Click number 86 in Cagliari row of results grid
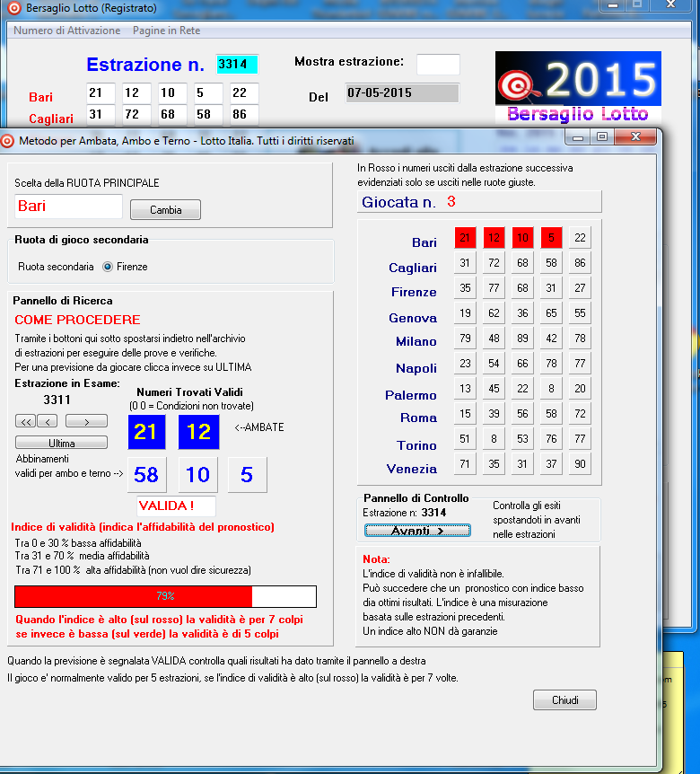The width and height of the screenshot is (700, 774). [x=580, y=263]
